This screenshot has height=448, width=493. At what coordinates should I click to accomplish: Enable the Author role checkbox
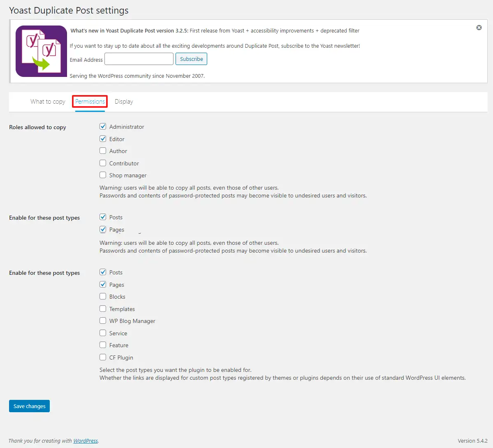[103, 151]
